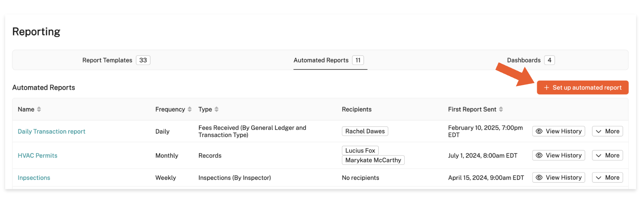Click the Type column sort arrows
This screenshot has height=199, width=644.
tap(217, 110)
